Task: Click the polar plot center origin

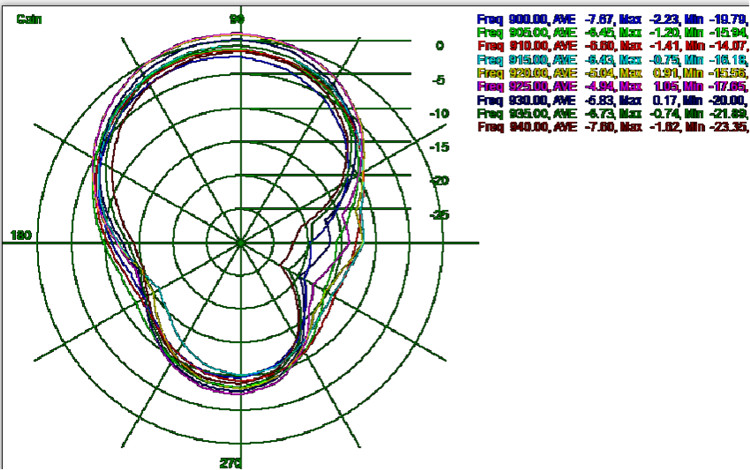Action: click(x=240, y=243)
